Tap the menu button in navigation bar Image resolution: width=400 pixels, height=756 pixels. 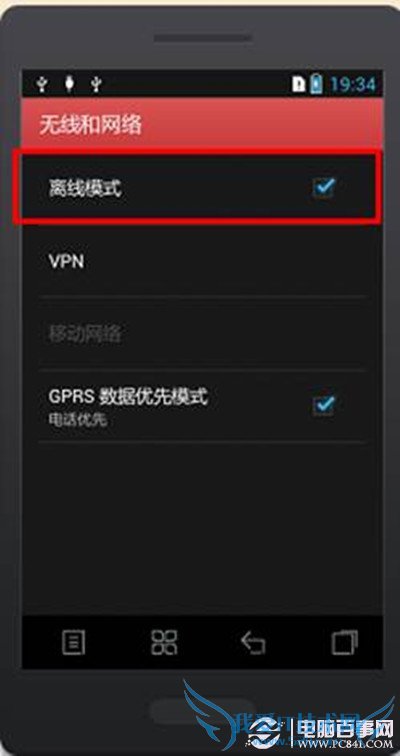(74, 642)
